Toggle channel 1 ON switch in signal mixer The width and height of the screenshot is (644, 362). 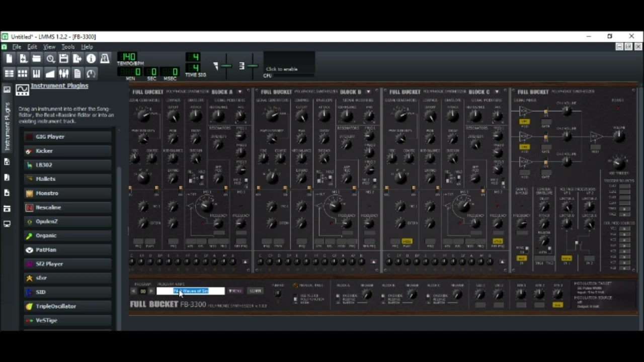545,112
